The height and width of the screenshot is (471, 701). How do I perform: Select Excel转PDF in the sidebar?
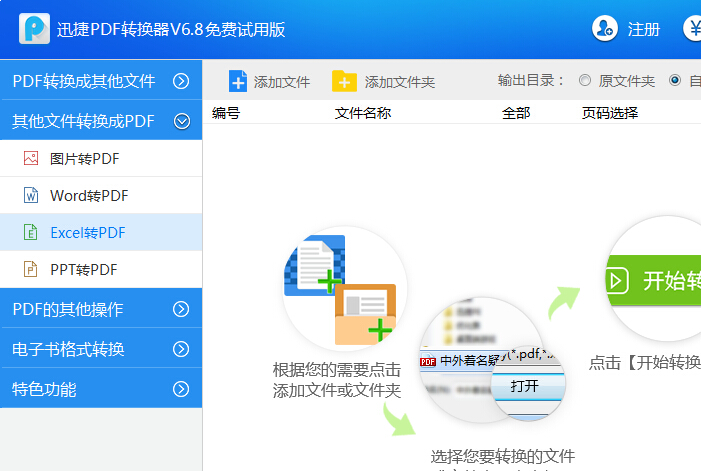pyautogui.click(x=101, y=232)
